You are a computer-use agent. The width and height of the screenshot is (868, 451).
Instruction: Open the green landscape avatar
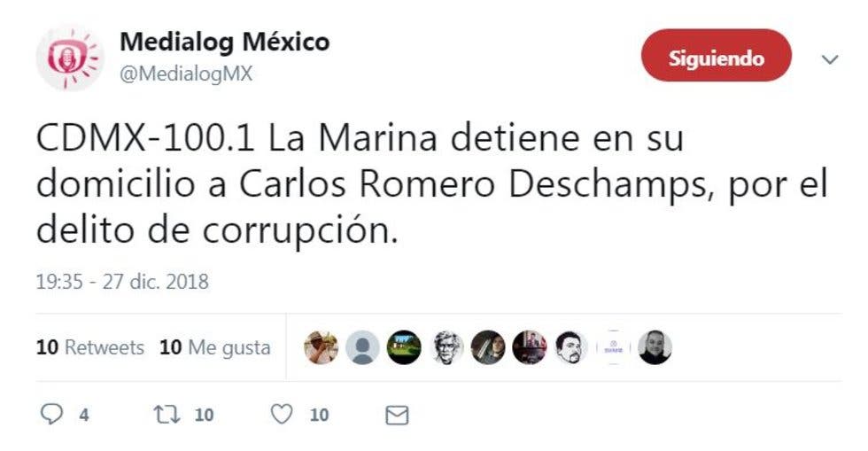click(x=404, y=347)
